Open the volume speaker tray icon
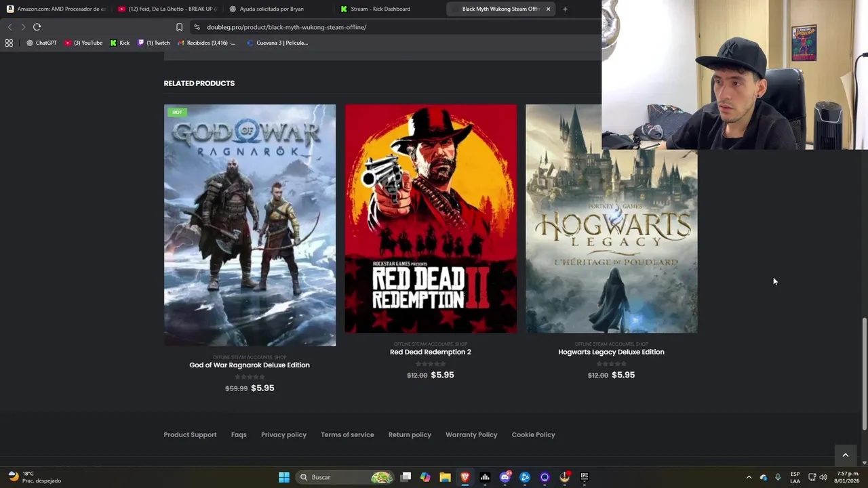The width and height of the screenshot is (868, 488). pyautogui.click(x=823, y=477)
